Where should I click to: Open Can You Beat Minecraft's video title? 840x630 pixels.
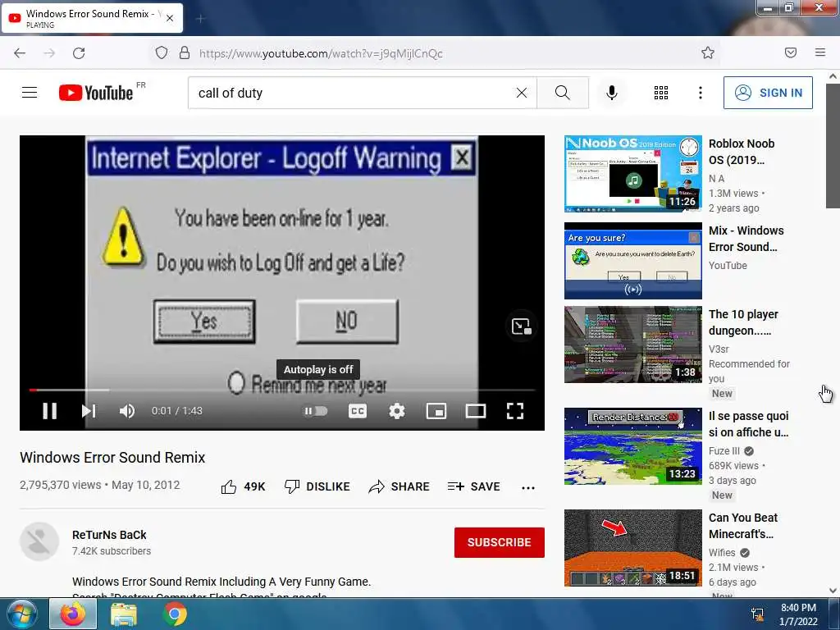(743, 526)
